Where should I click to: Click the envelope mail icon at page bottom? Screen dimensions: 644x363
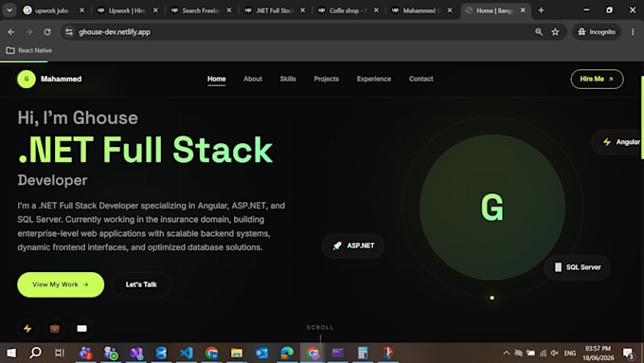tap(81, 329)
